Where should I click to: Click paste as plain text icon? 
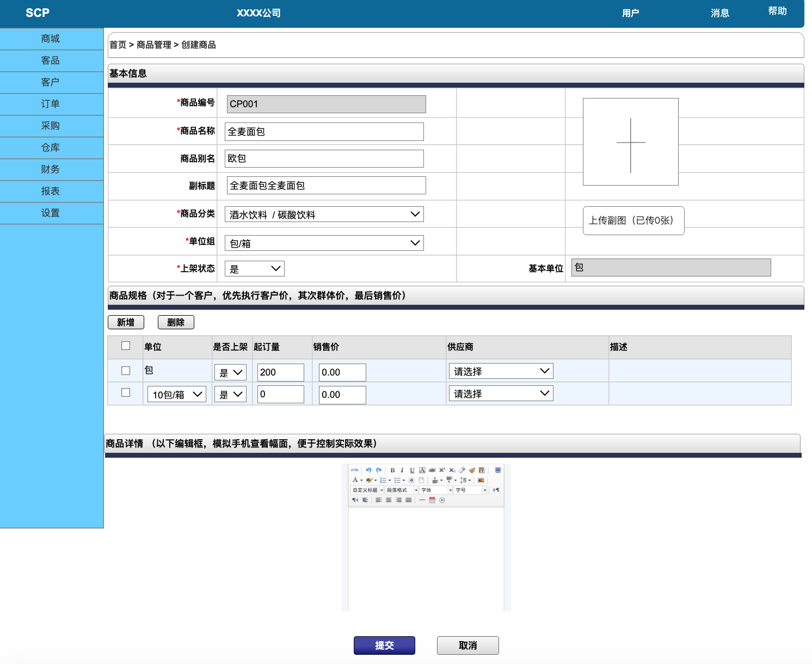pyautogui.click(x=482, y=470)
